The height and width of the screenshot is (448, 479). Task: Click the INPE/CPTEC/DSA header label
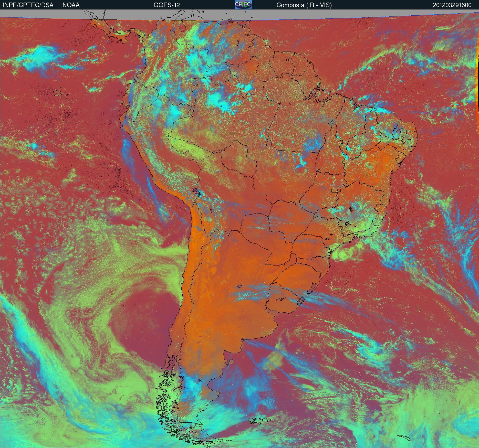[x=28, y=5]
